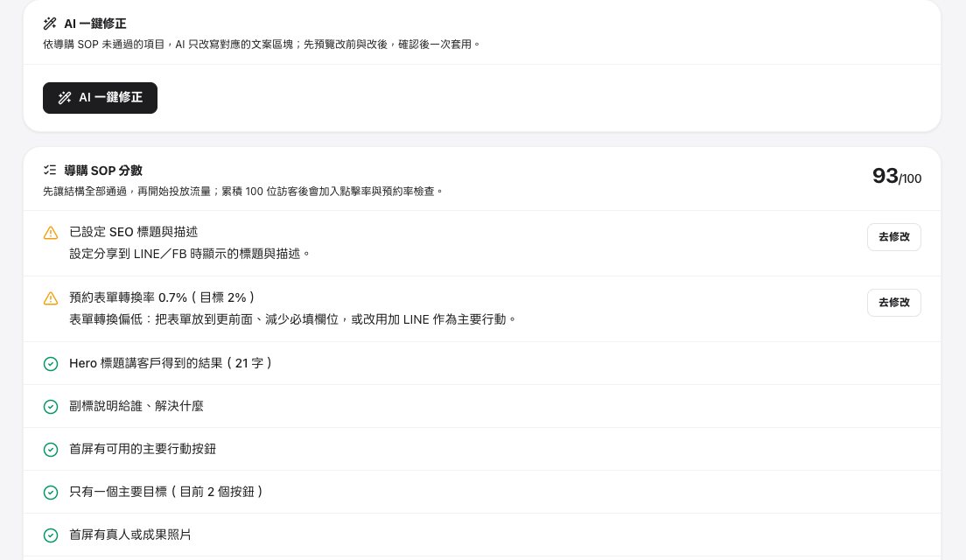Image resolution: width=966 pixels, height=560 pixels.
Task: Select text Hero 標題講客戶得到的結果（21 字）
Action: (171, 363)
